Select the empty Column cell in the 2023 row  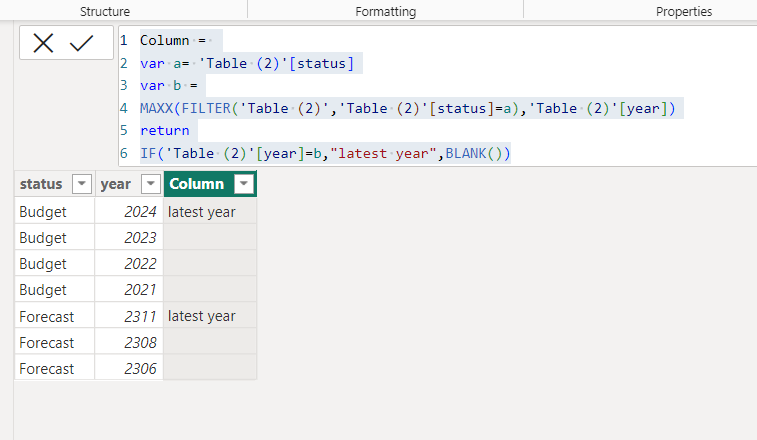[x=210, y=238]
